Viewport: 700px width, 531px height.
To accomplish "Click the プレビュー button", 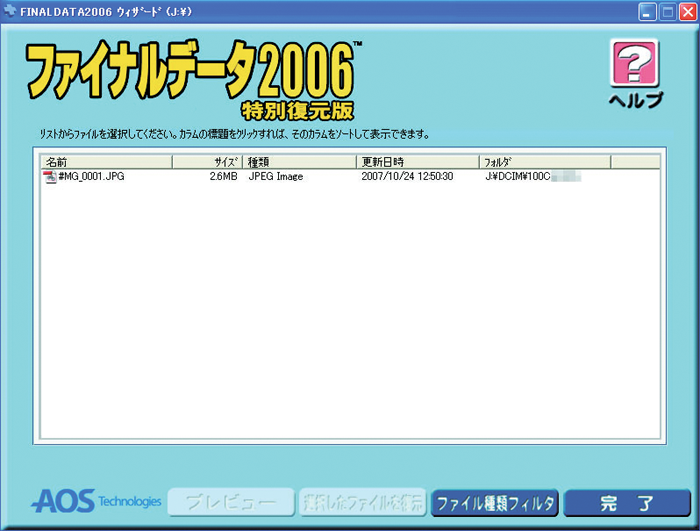I will 231,503.
